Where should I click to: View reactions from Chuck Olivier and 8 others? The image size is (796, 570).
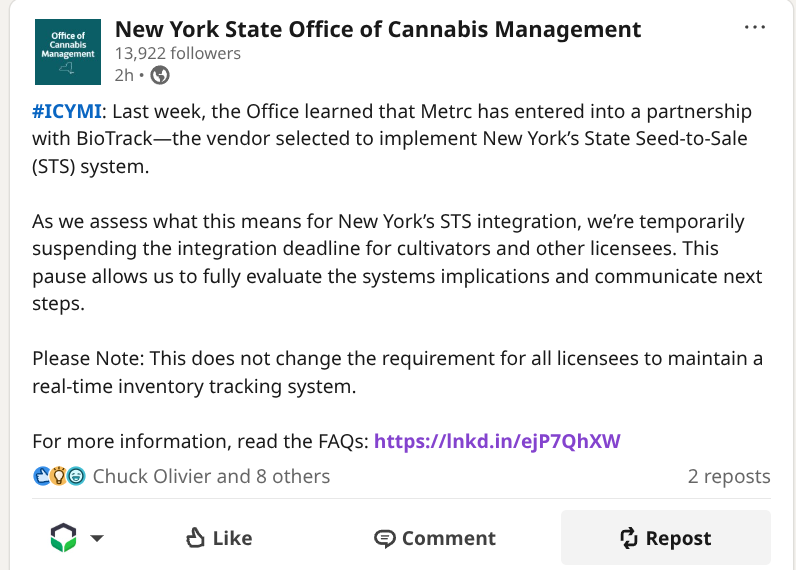coord(211,476)
